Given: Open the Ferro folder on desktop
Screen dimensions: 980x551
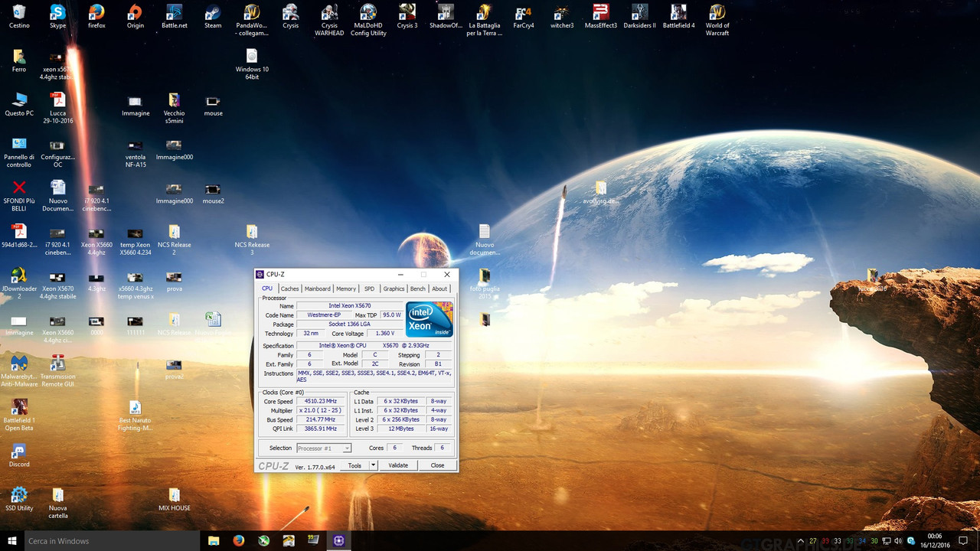Looking at the screenshot, I should coord(19,60).
